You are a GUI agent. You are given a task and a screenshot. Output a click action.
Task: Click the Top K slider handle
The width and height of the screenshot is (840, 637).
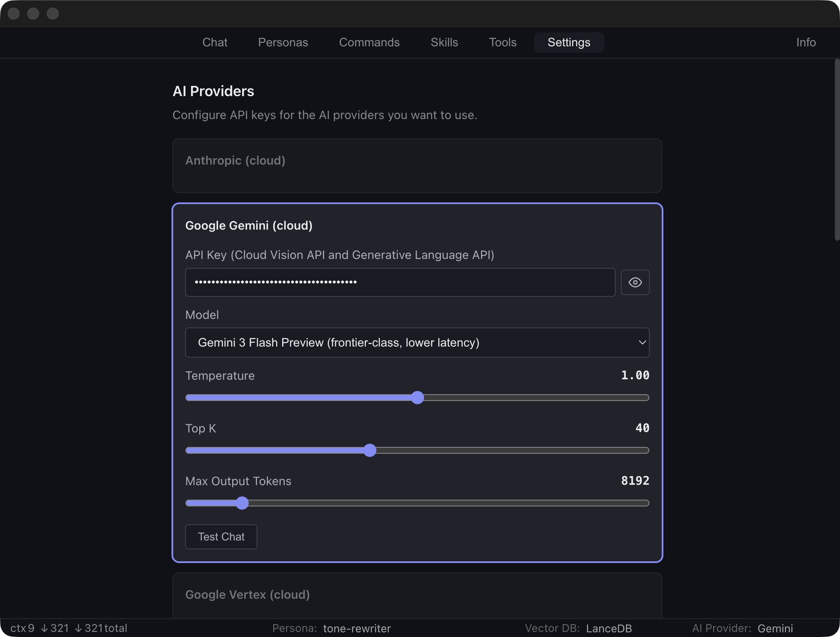[x=370, y=450]
